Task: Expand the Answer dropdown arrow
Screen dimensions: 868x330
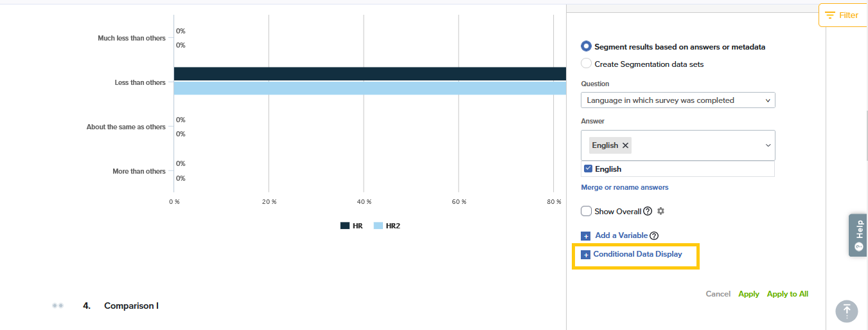Action: coord(768,145)
